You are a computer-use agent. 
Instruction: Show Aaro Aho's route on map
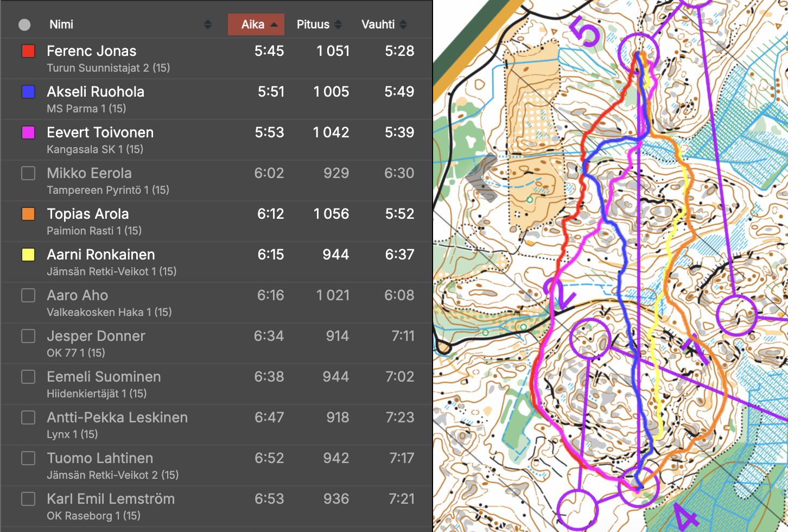[x=28, y=295]
